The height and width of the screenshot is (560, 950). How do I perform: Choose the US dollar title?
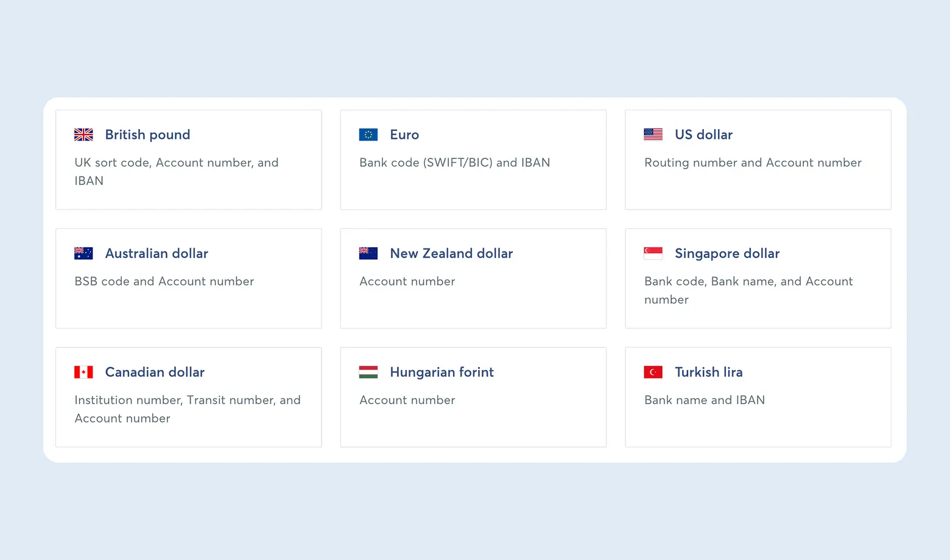(x=703, y=135)
